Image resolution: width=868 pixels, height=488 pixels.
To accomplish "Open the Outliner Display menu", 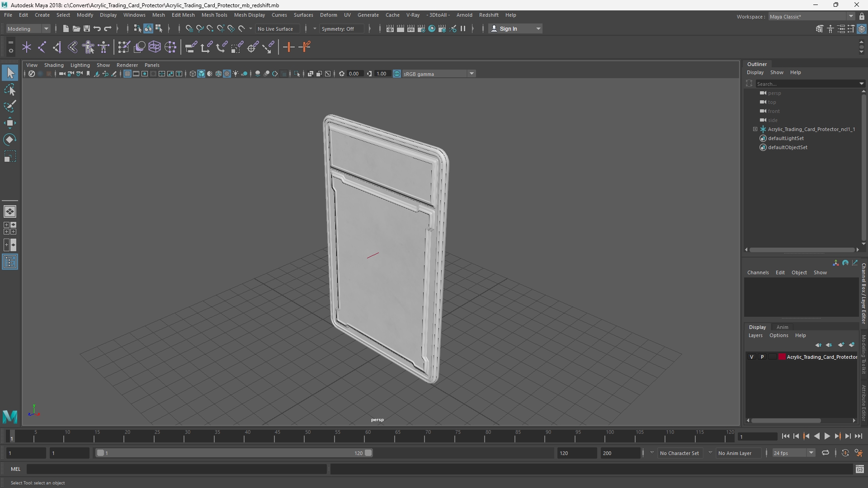I will [755, 72].
